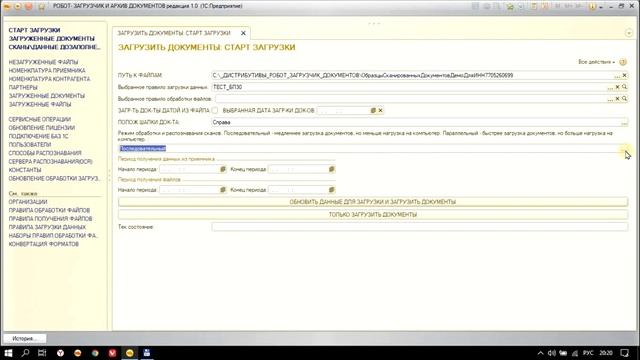Clear Выбранное правило обработки файлов field
This screenshot has height=360, width=640.
coord(618,99)
